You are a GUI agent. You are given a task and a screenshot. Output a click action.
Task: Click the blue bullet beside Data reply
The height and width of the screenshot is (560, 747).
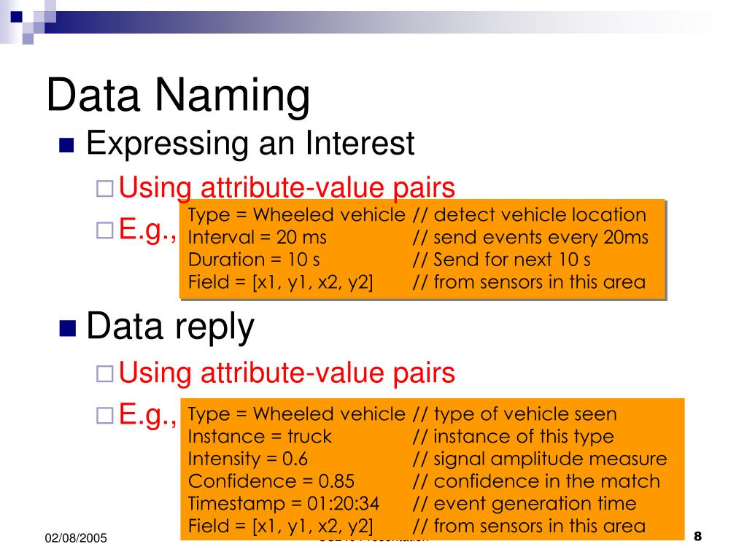click(x=68, y=328)
